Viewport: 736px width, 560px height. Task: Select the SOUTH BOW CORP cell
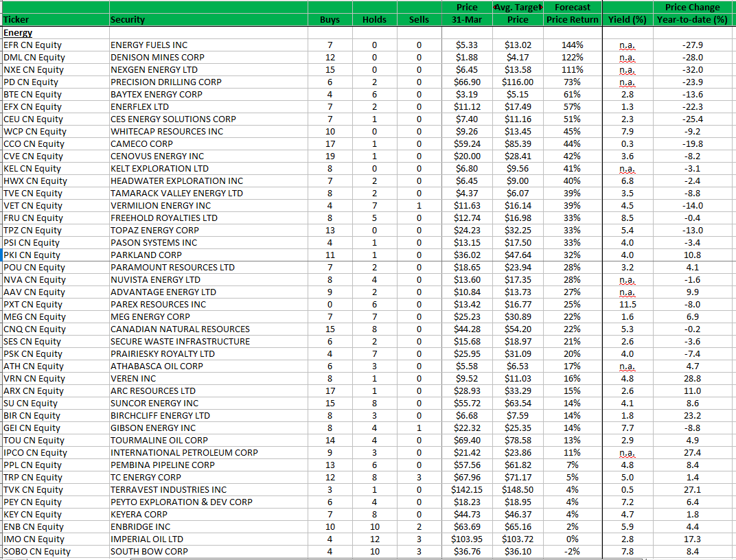point(209,552)
